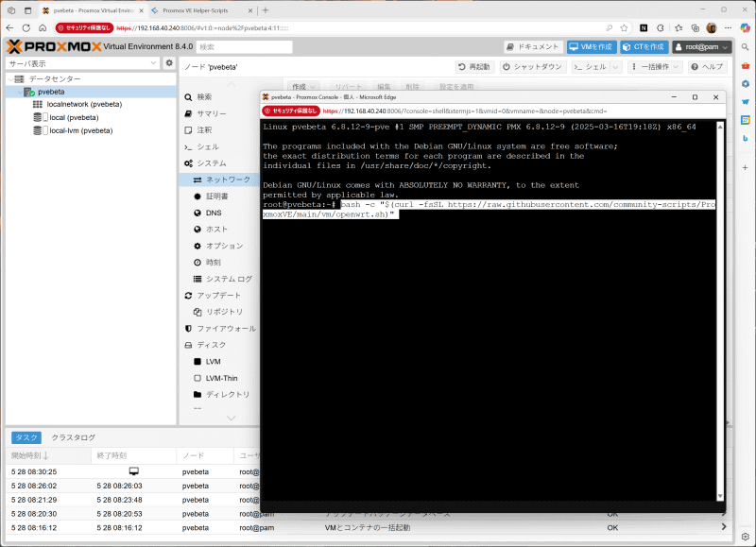Click セキュリティ保護なし badge in console window

291,111
